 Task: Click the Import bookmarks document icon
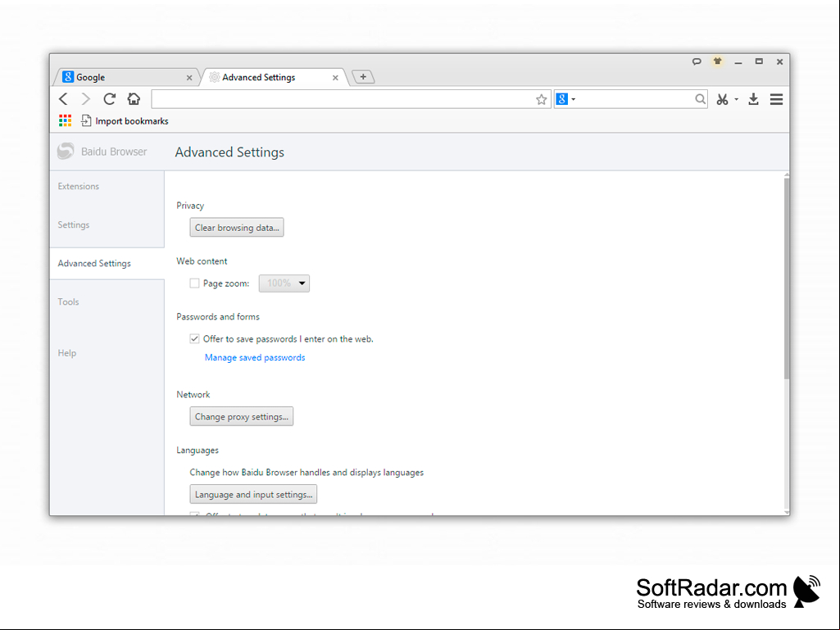tap(86, 121)
